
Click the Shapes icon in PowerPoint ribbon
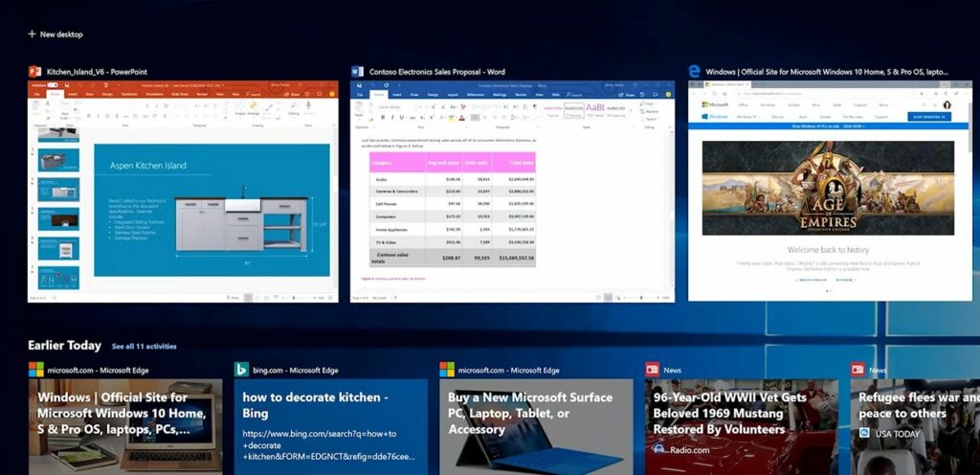click(240, 107)
